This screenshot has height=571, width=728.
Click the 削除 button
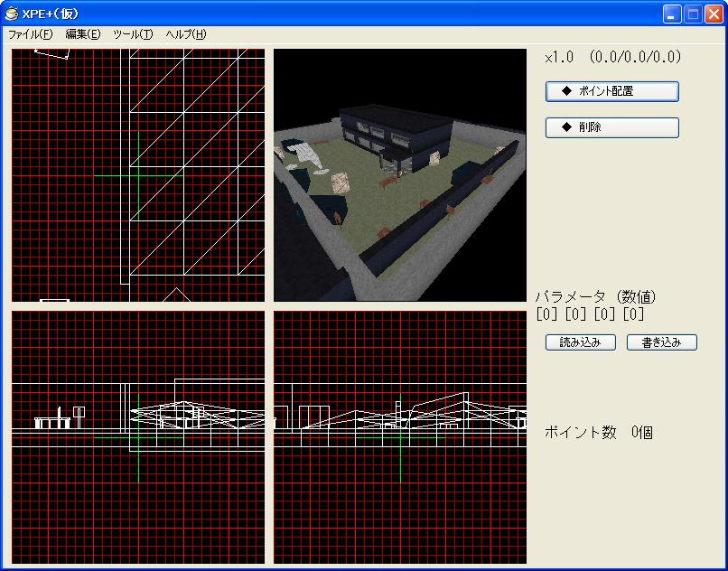point(611,127)
